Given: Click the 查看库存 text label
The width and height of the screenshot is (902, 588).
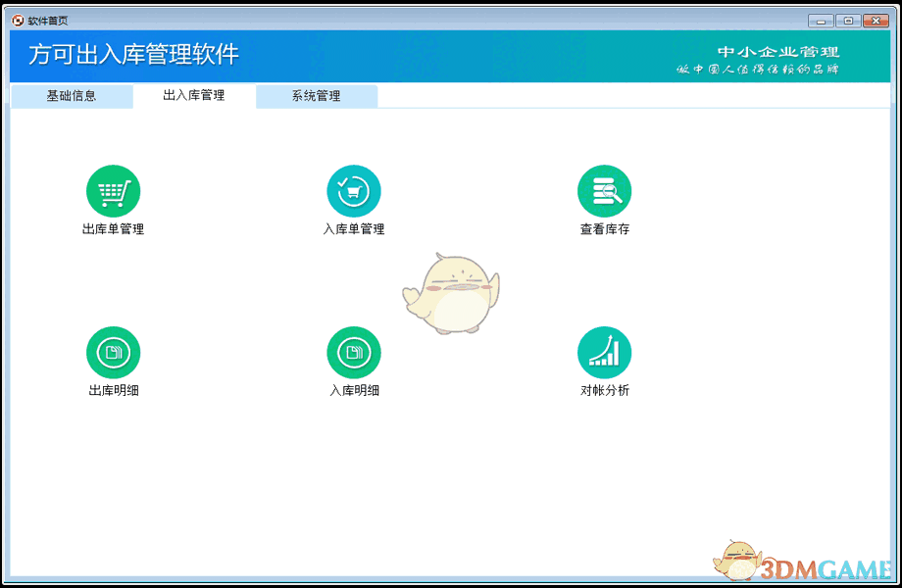Looking at the screenshot, I should click(604, 231).
